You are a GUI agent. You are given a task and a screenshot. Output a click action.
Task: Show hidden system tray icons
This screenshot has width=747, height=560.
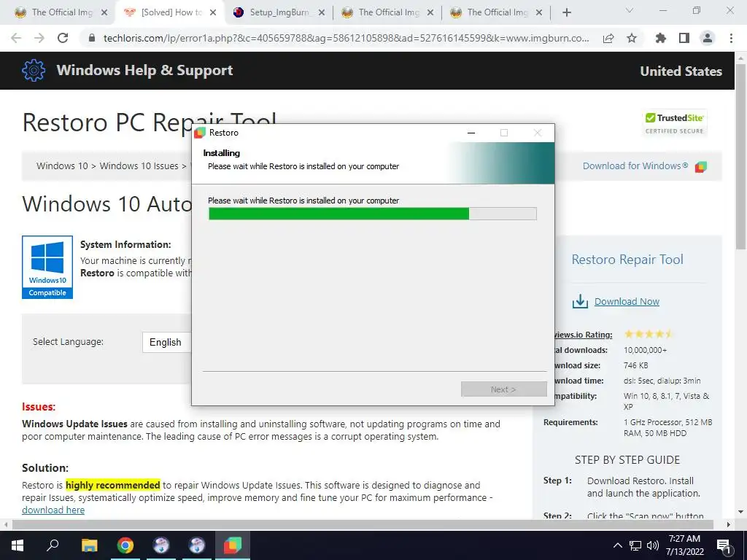coord(617,545)
